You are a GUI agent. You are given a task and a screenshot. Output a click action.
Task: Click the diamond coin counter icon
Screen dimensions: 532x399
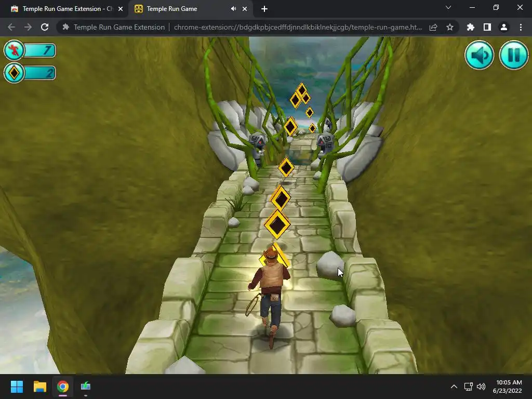click(14, 73)
